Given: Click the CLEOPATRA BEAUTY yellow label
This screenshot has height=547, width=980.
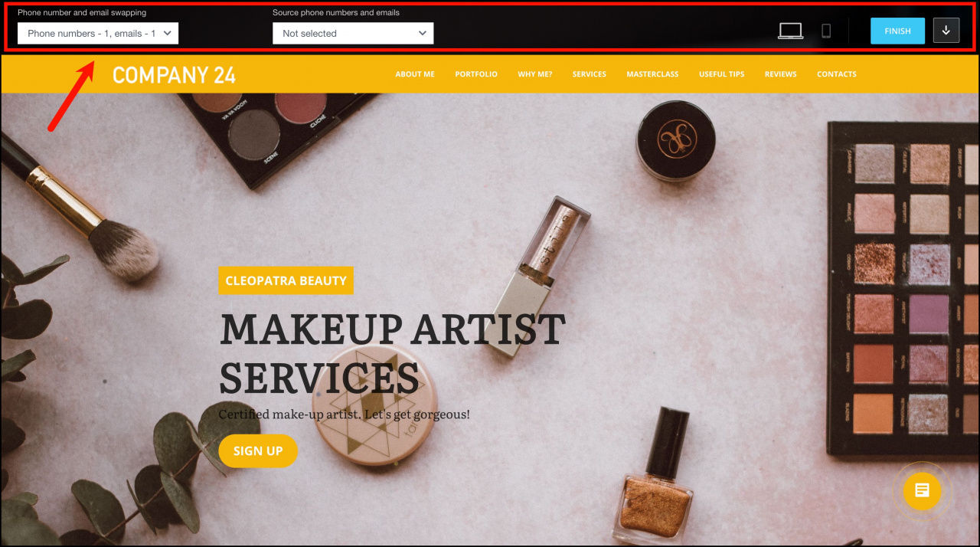Looking at the screenshot, I should pos(286,280).
